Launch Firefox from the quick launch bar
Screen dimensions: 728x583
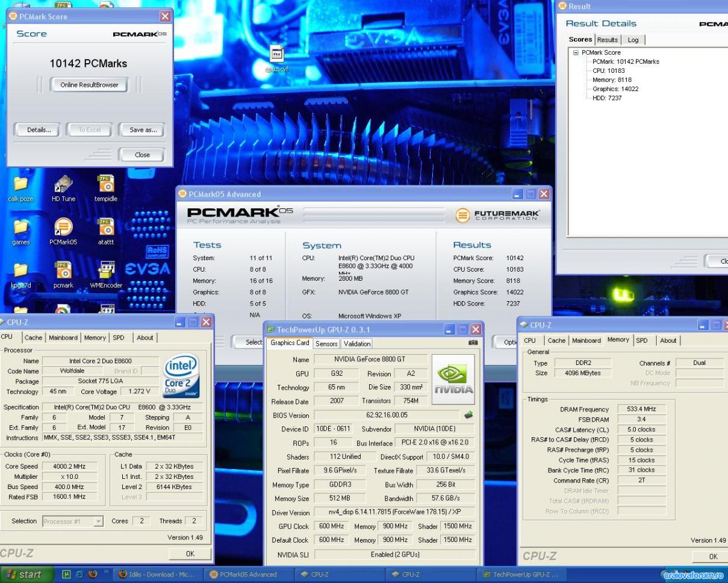[93, 574]
